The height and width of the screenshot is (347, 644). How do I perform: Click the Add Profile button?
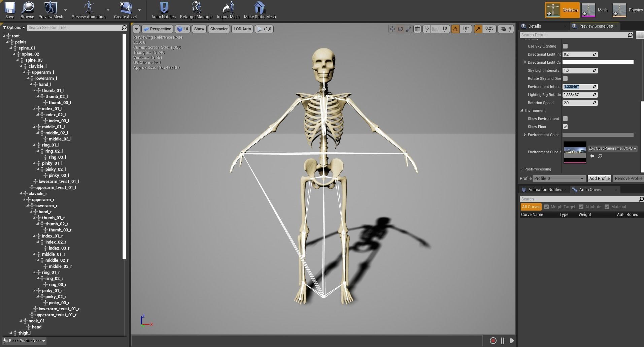tap(599, 178)
